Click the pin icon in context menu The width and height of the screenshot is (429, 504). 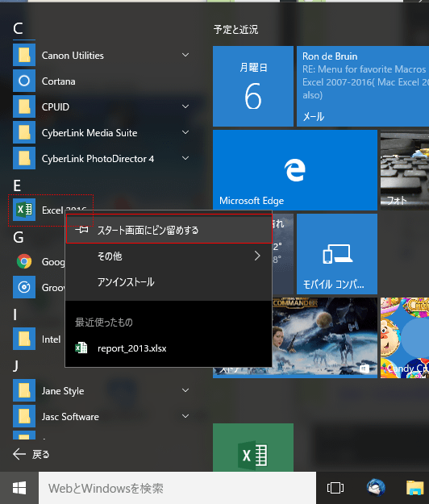[x=82, y=230]
